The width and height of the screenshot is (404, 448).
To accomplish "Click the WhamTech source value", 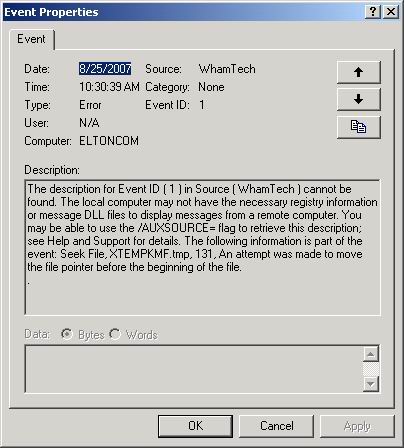I will point(227,69).
